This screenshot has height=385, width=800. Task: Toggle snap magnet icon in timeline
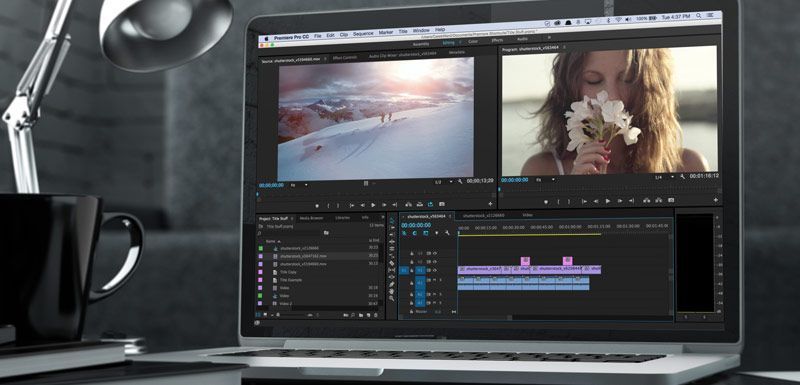coord(414,233)
